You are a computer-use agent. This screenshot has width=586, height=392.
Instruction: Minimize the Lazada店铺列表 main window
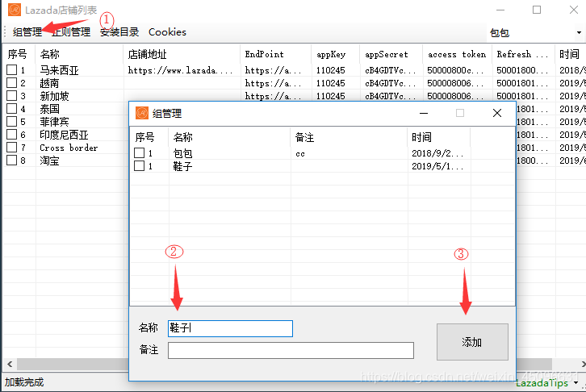tap(500, 10)
